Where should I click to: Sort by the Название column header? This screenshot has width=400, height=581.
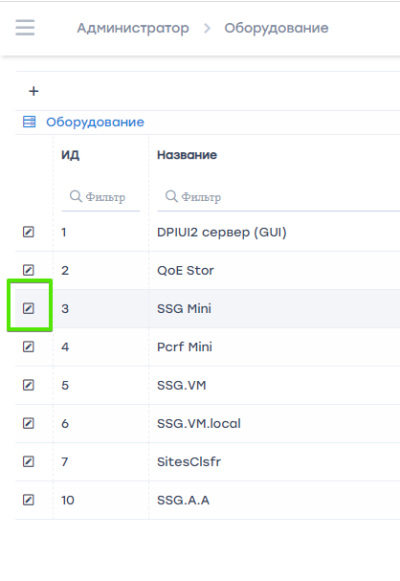(187, 155)
